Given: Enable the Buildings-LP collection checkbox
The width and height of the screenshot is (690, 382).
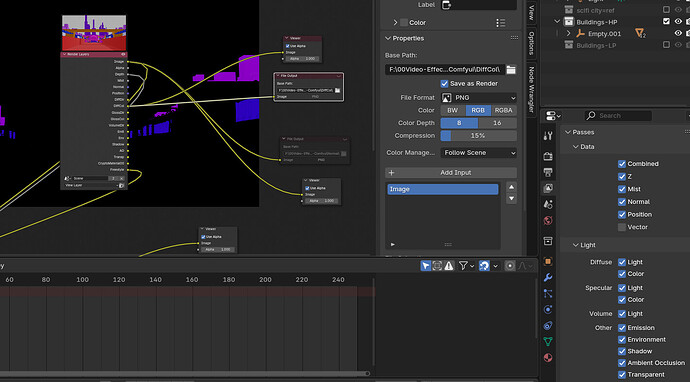Looking at the screenshot, I should [x=666, y=45].
